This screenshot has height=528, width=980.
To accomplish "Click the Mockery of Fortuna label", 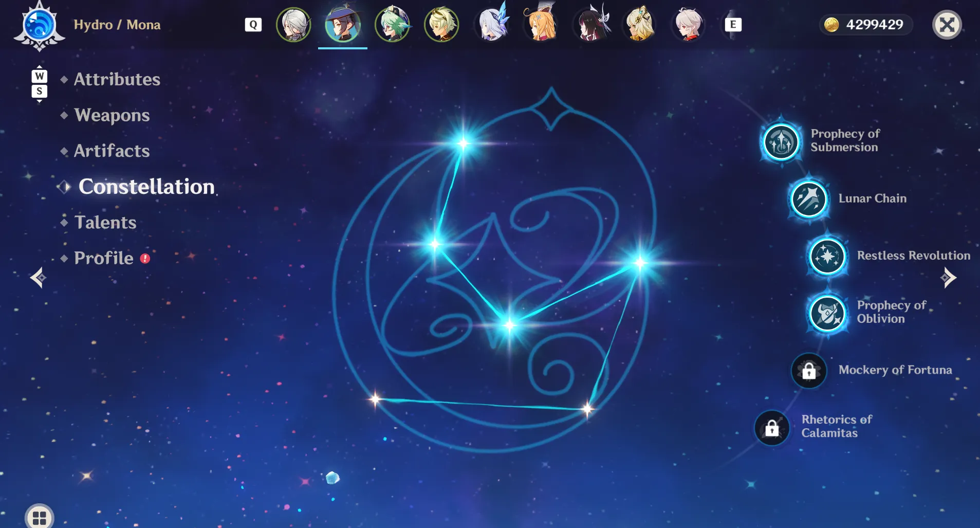I will (895, 370).
